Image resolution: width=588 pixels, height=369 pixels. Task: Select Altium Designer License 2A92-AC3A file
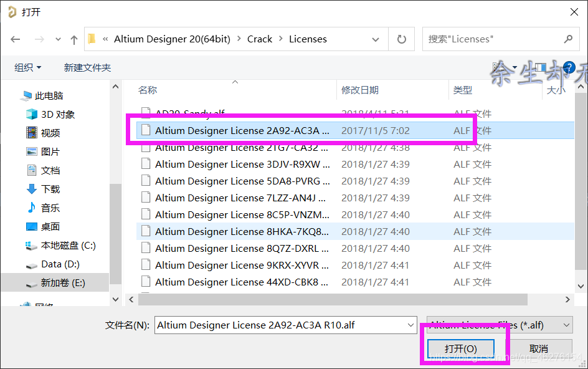pos(355,131)
